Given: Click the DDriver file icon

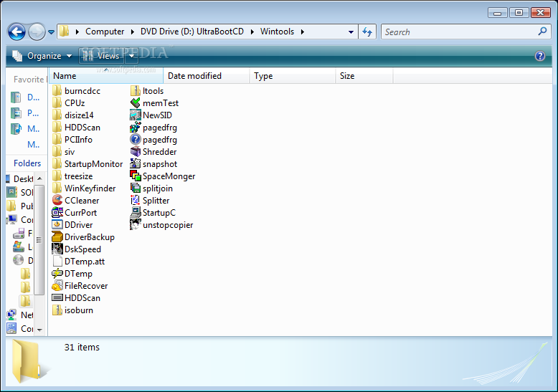Looking at the screenshot, I should [57, 225].
